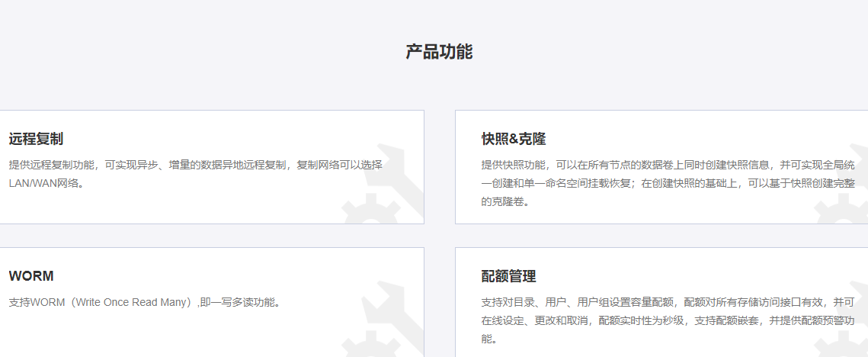868x357 pixels.
Task: Click blank area below WORM description text
Action: pos(152,332)
